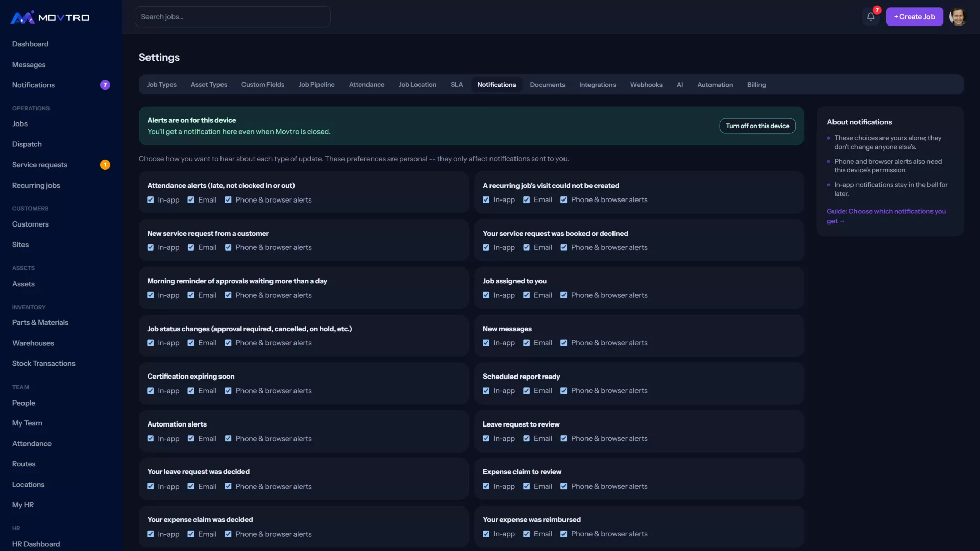The image size is (980, 551).
Task: Uncheck Email for Job assigned to you
Action: pyautogui.click(x=527, y=295)
